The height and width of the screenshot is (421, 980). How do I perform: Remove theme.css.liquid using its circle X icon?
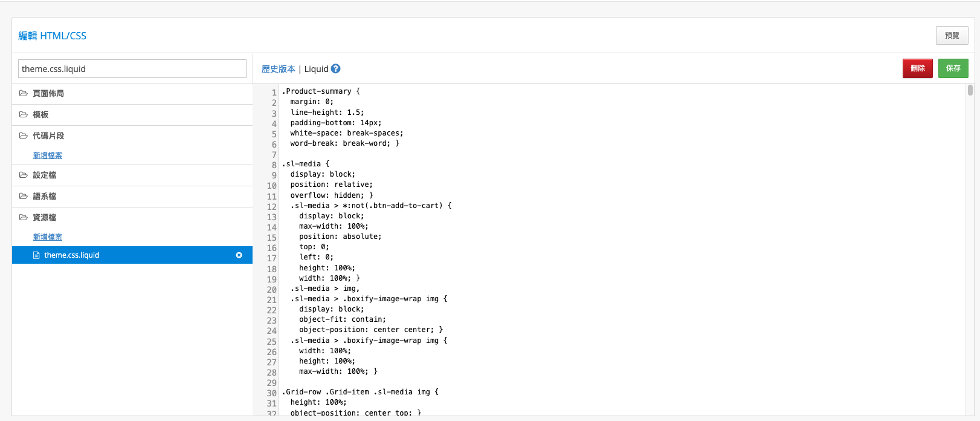(239, 255)
